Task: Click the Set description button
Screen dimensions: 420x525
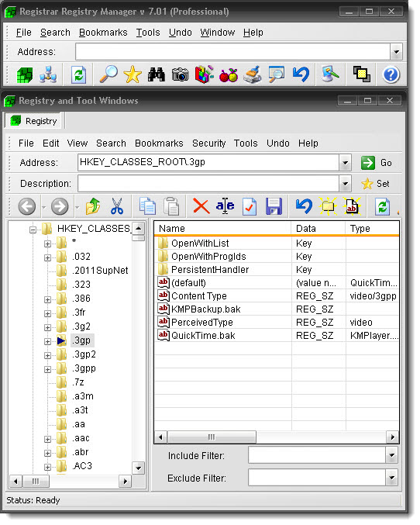Action: coord(375,184)
